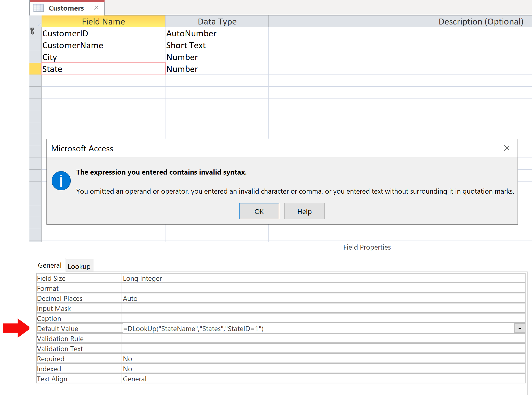Switch to the General properties tab
This screenshot has width=532, height=395.
(50, 265)
